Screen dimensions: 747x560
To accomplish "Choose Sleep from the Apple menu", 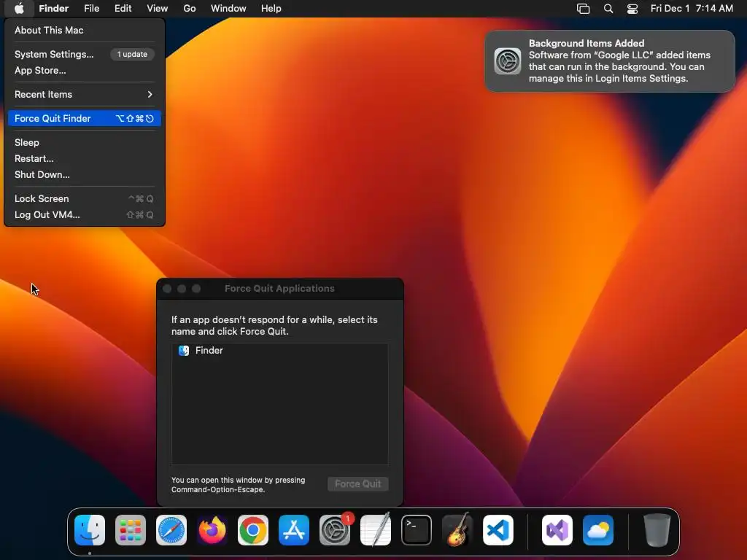I will [x=85, y=142].
